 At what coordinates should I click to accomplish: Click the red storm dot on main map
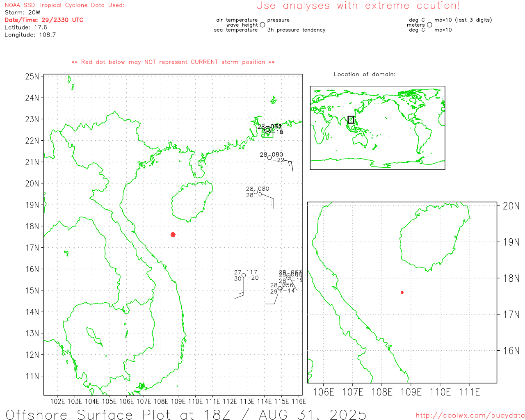click(173, 235)
